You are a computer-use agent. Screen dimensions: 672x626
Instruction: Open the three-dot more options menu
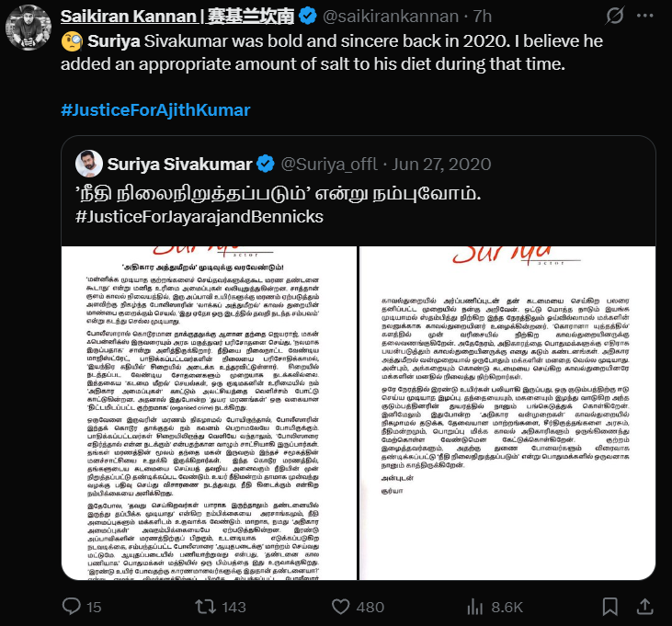(x=645, y=16)
